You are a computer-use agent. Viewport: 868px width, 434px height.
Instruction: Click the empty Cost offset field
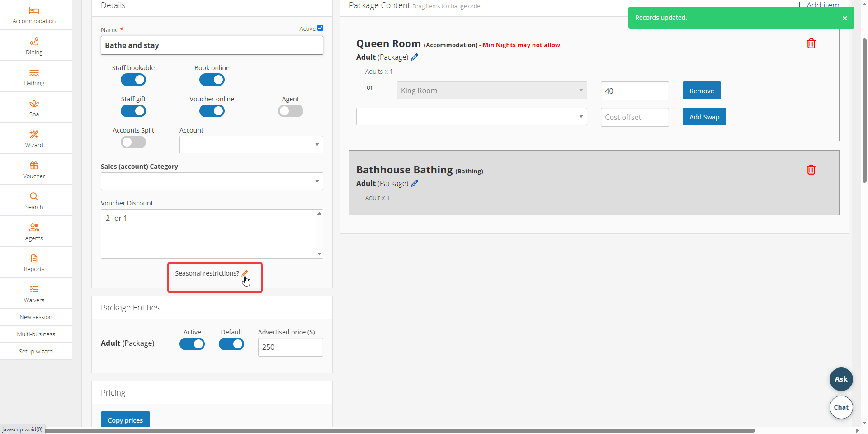pos(635,117)
